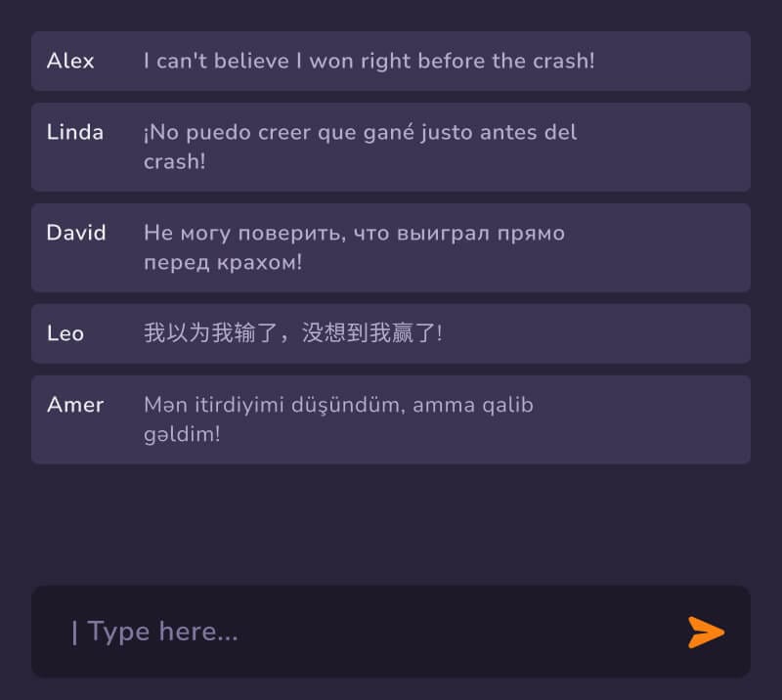The width and height of the screenshot is (782, 700).
Task: Click the Linda chat message bubble
Action: (391, 148)
